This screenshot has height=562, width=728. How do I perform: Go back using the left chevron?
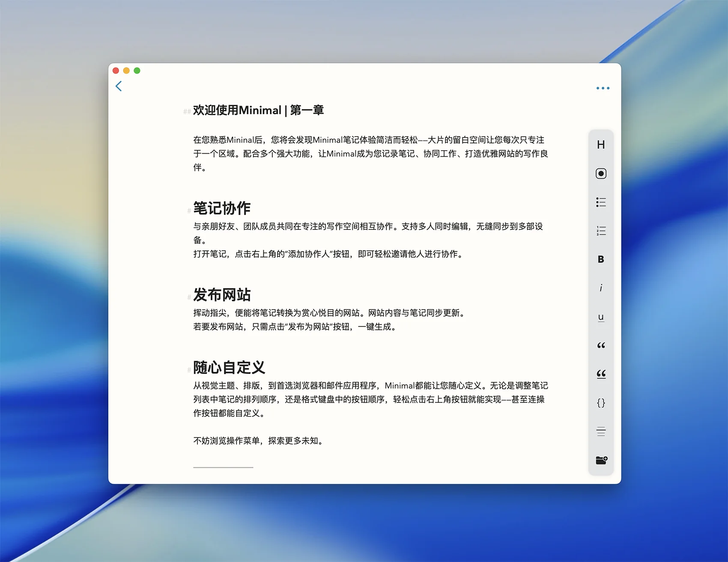[x=119, y=86]
